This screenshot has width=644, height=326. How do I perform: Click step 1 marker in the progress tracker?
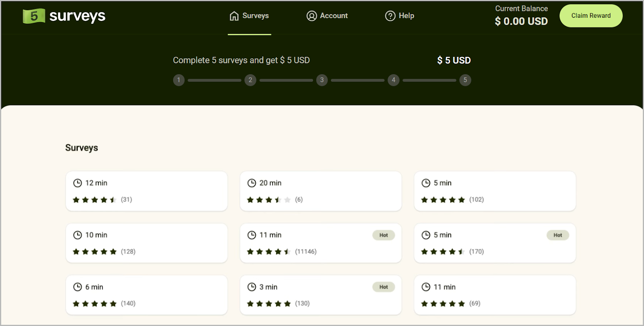coord(179,80)
